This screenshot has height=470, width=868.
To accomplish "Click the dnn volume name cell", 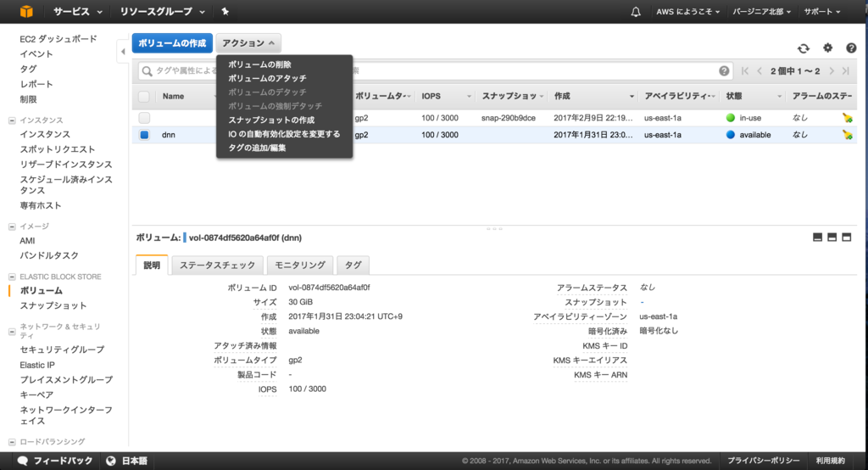I will click(x=169, y=135).
